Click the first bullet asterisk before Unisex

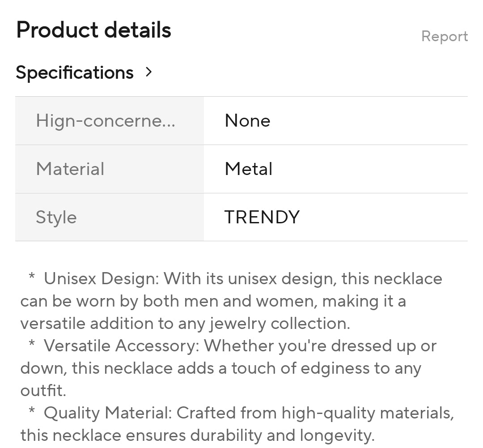point(31,276)
